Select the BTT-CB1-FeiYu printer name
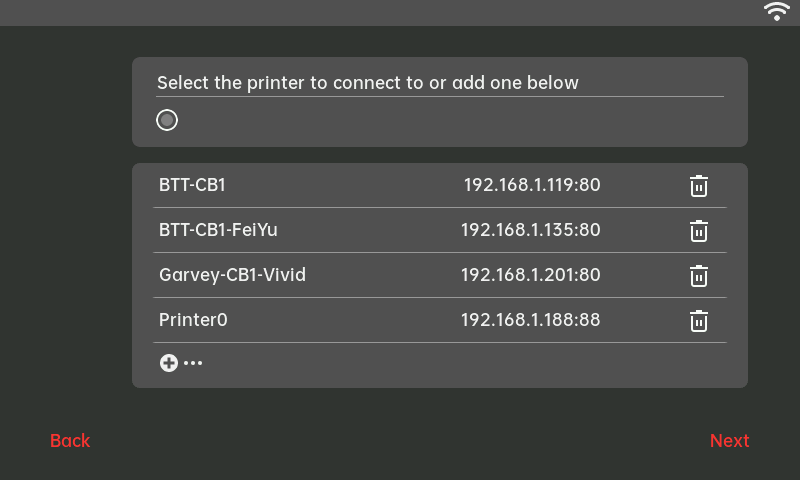Viewport: 800px width, 480px height. click(x=218, y=230)
